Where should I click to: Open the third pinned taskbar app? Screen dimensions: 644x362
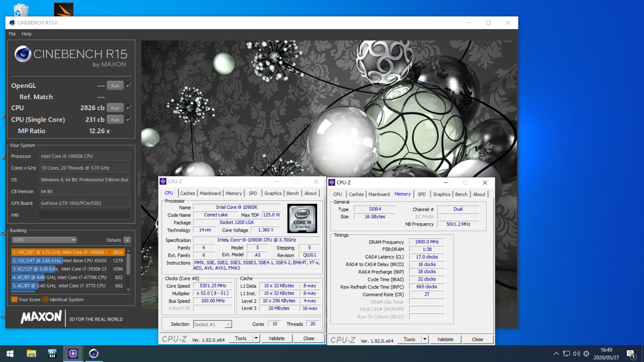pyautogui.click(x=52, y=353)
